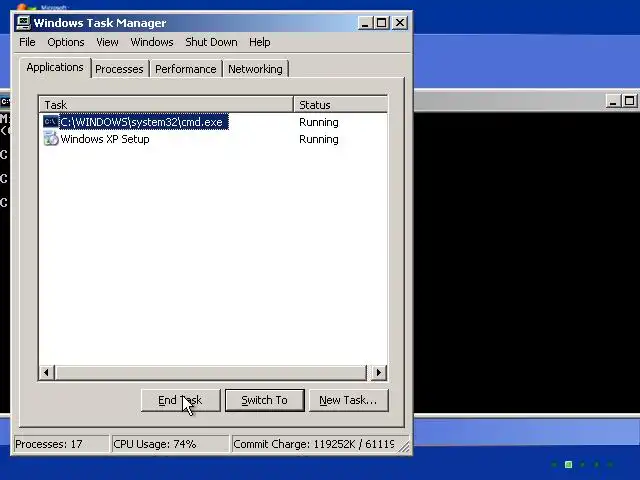The image size is (640, 480).
Task: Minimize the command prompt window behind
Action: (x=612, y=101)
